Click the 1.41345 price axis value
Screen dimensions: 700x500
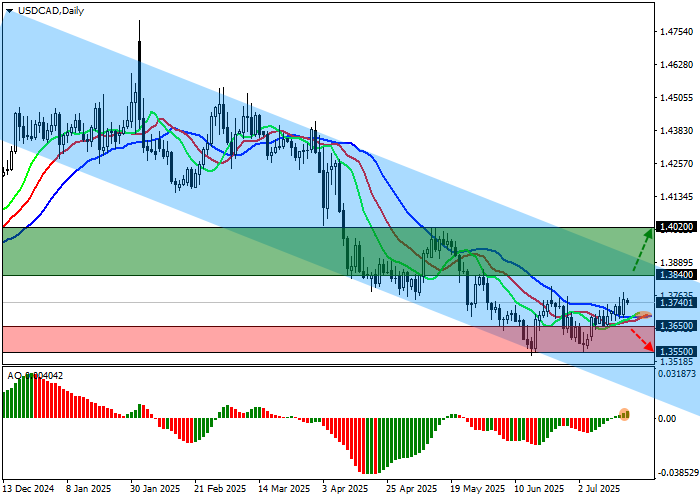677,197
